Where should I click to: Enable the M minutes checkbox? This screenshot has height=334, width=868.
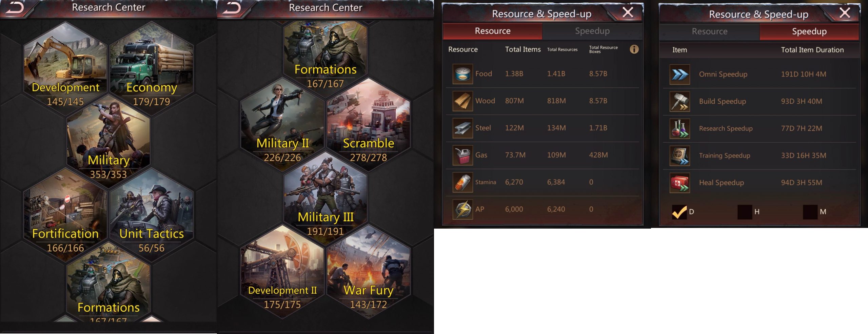point(810,212)
